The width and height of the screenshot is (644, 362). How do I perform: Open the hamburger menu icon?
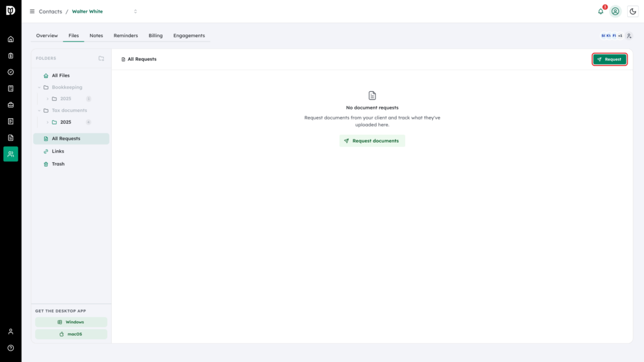coord(32,11)
